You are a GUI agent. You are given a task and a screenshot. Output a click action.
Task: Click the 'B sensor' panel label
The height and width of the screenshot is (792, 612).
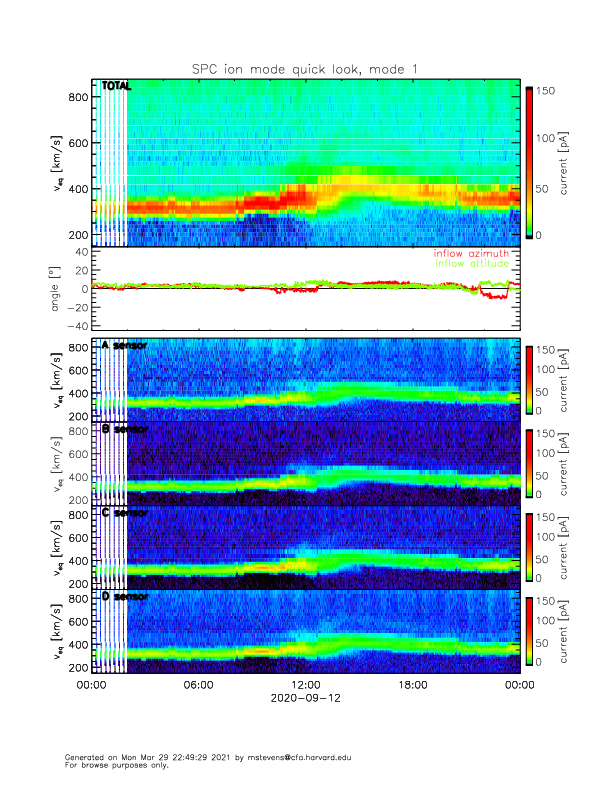coord(123,429)
